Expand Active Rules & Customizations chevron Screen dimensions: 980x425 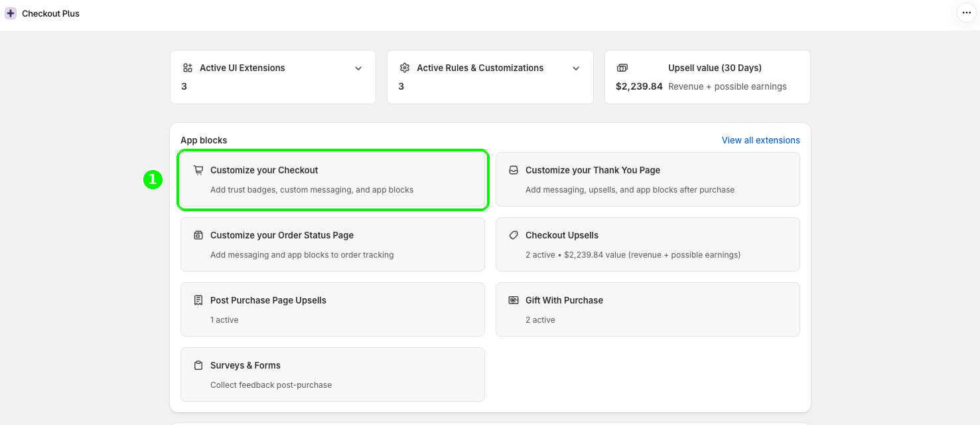click(x=576, y=68)
